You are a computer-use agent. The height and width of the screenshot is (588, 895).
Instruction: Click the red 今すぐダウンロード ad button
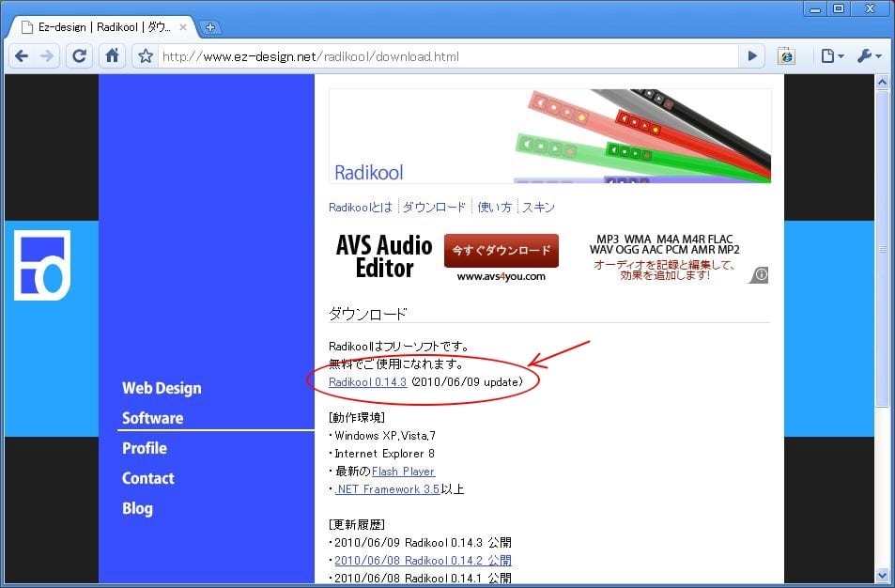(x=501, y=251)
